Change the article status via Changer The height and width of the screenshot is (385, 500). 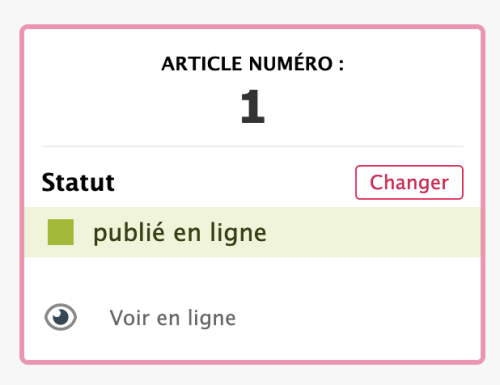coord(409,182)
